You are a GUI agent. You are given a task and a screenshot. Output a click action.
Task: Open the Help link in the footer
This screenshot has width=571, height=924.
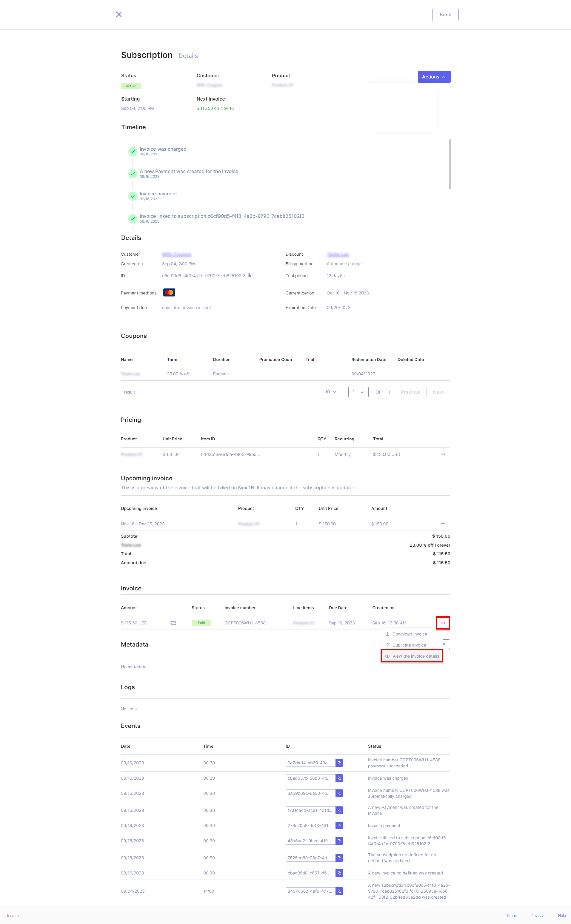tap(562, 915)
